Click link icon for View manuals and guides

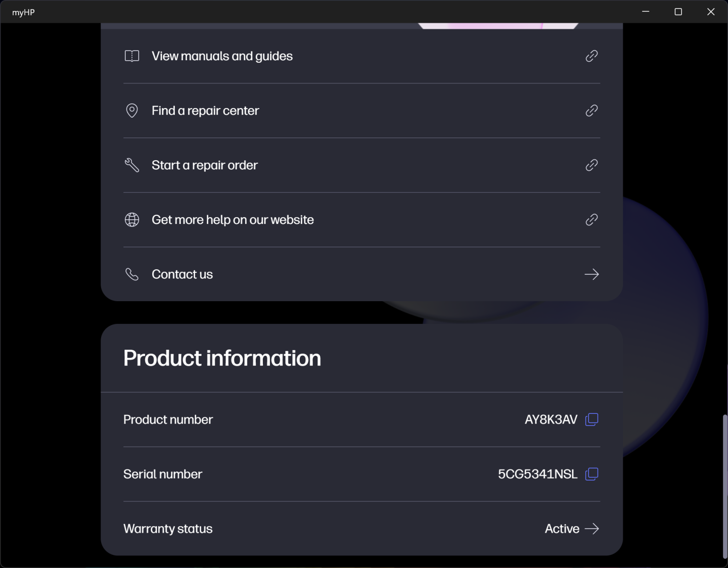coord(591,56)
